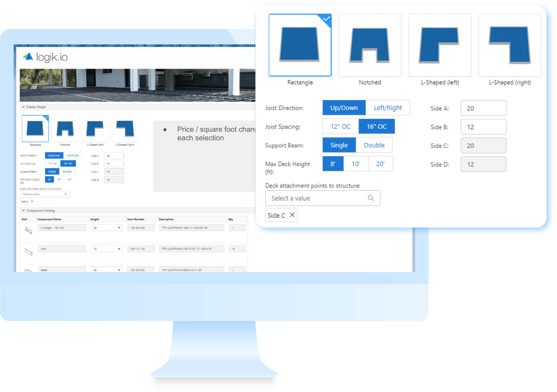
Task: Remove the large Side C tag
Action: coord(292,215)
